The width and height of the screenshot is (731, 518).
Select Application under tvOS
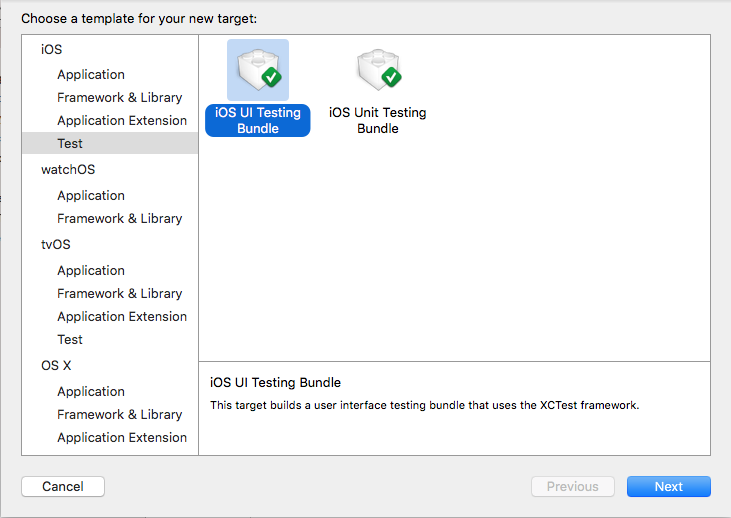[x=91, y=270]
